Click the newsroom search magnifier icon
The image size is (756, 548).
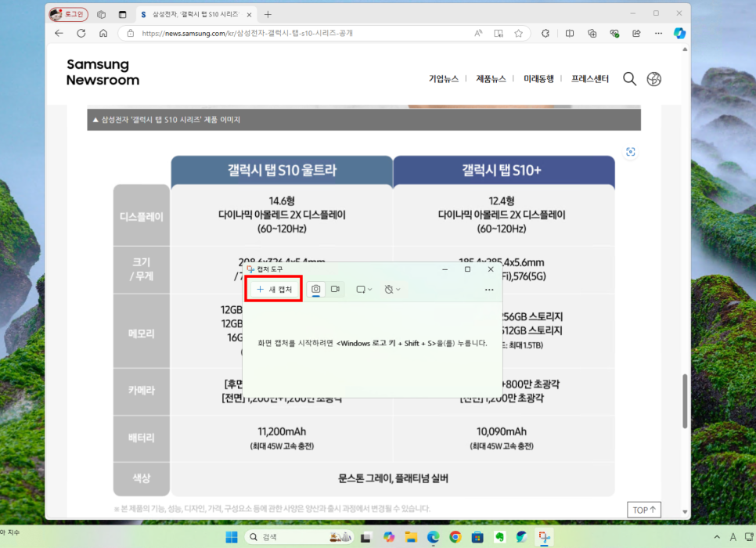point(630,78)
